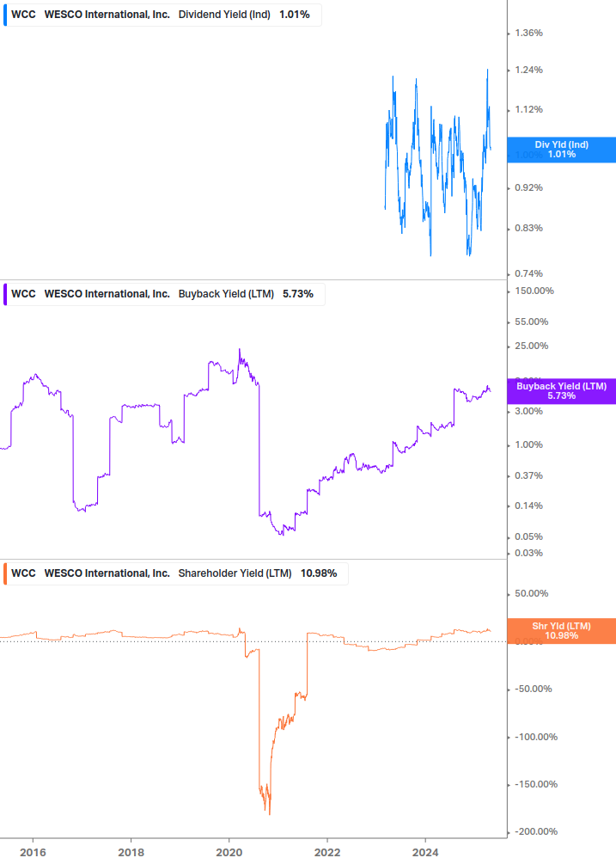Select the orange Shr Yld (LTM) axis tag
The height and width of the screenshot is (864, 616).
click(x=562, y=631)
